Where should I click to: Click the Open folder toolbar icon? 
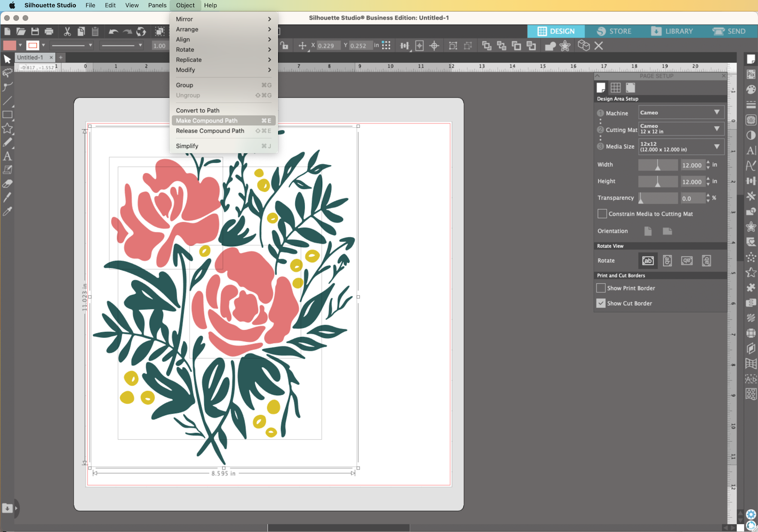point(21,32)
